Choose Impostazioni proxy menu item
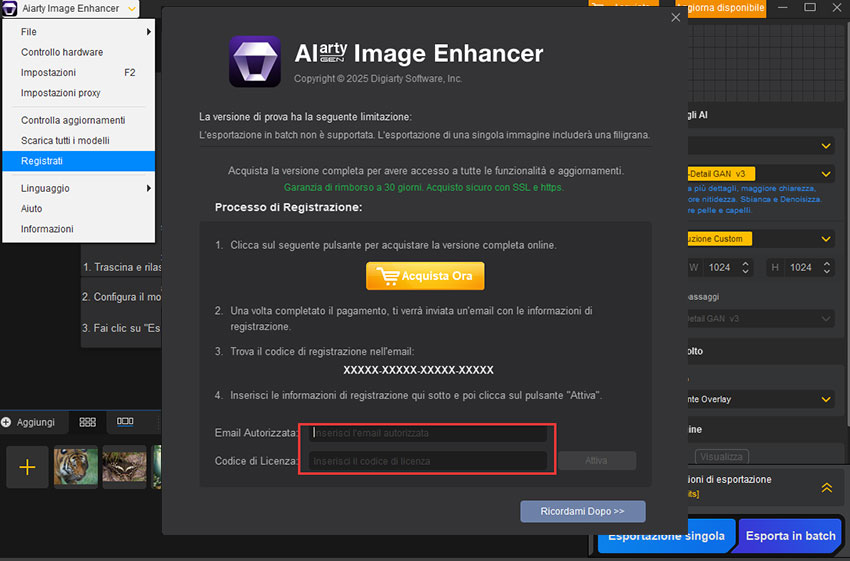The height and width of the screenshot is (561, 850). pos(79,93)
